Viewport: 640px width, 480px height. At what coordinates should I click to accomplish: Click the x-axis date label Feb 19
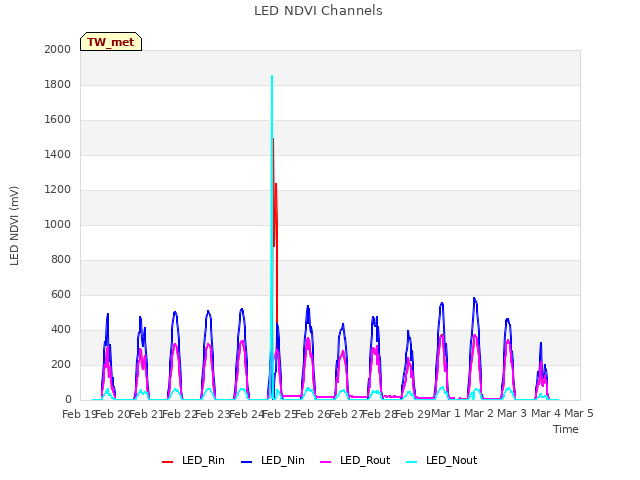(79, 414)
